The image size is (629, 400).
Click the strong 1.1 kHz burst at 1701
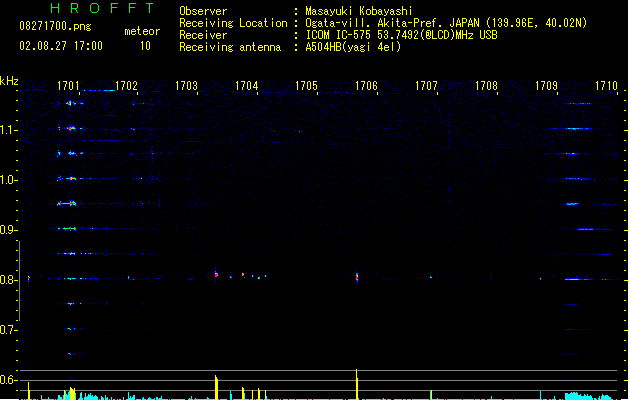click(71, 128)
